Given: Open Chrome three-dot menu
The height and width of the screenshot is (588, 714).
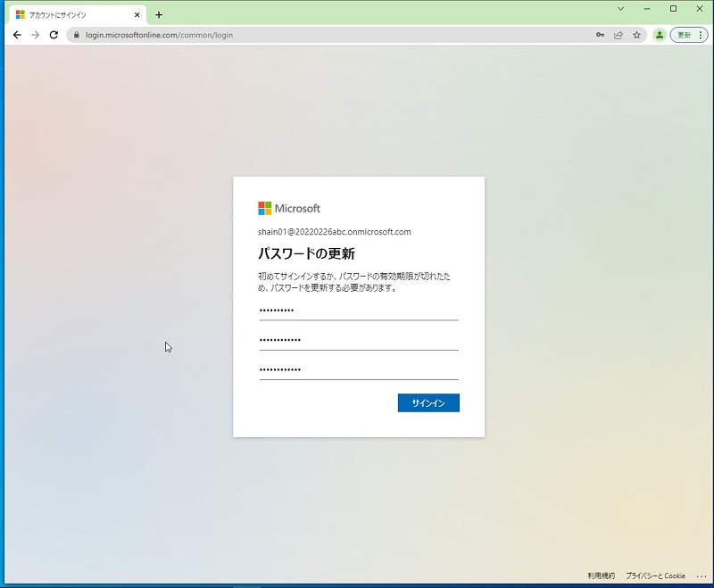Looking at the screenshot, I should click(x=701, y=35).
